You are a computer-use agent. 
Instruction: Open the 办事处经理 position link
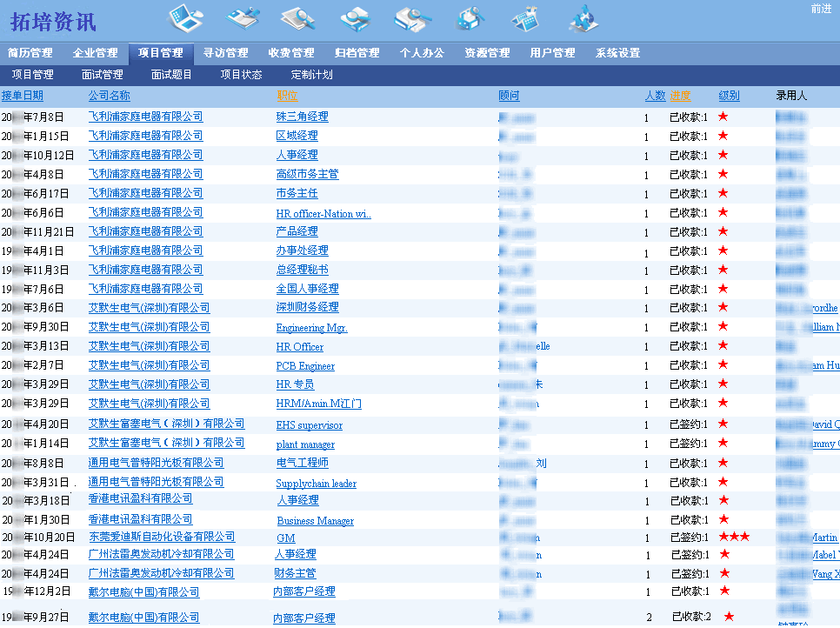click(302, 251)
